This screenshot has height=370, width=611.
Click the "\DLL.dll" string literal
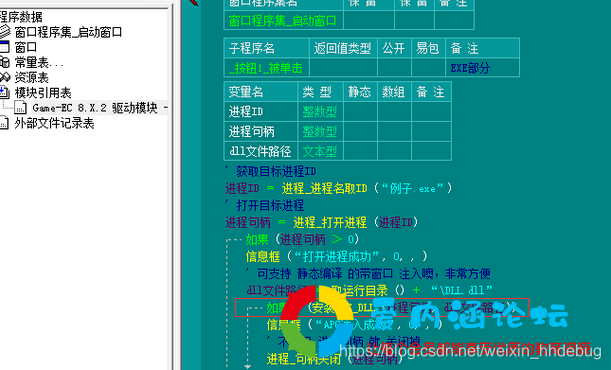tap(462, 290)
